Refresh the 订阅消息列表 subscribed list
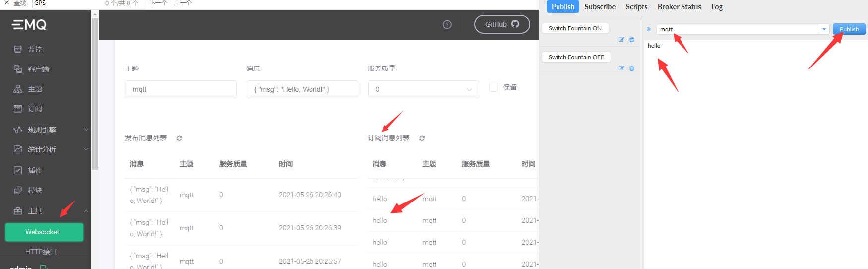The height and width of the screenshot is (269, 868). coord(422,138)
